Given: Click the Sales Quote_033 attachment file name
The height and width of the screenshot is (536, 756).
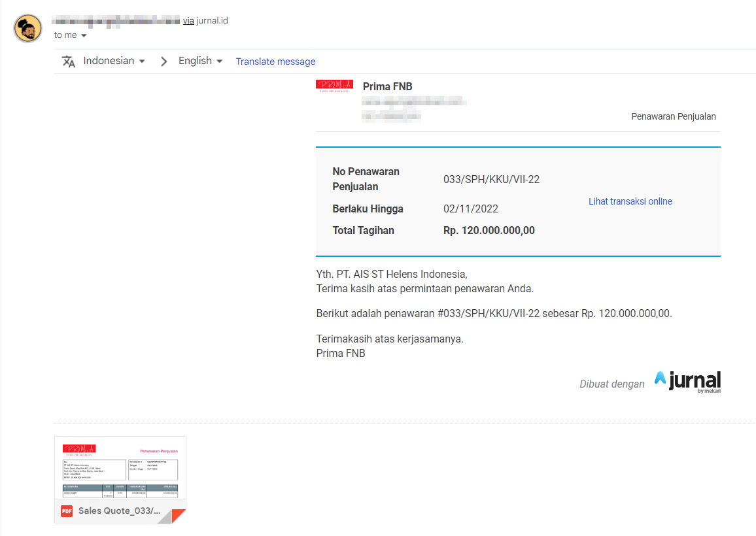Looking at the screenshot, I should (x=120, y=511).
